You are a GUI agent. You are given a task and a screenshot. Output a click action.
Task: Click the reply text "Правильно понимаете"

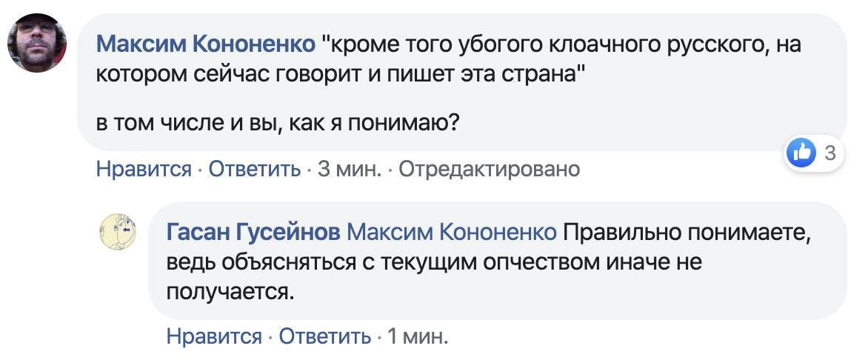coord(687,233)
